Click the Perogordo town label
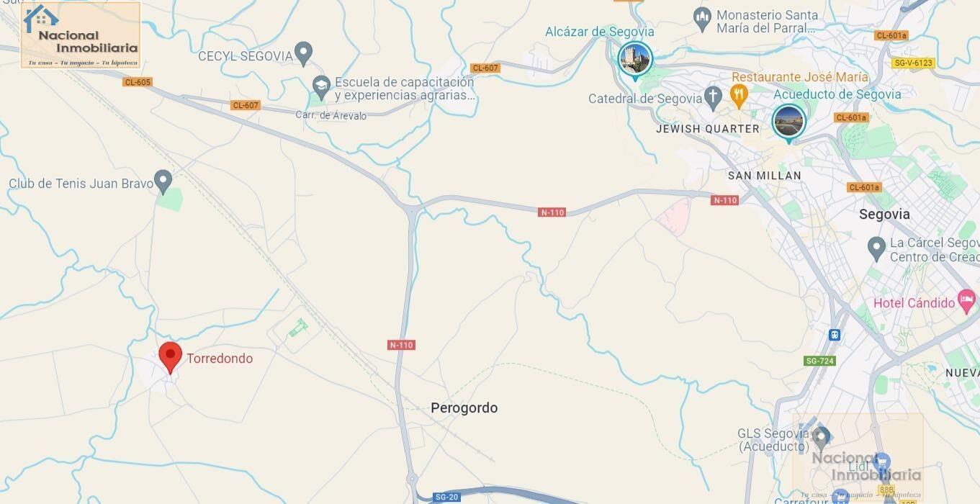 (x=464, y=408)
